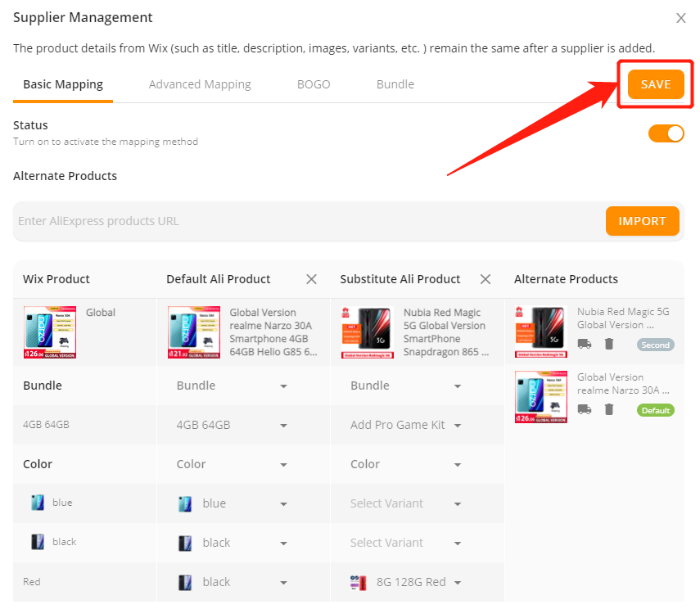Click shipping truck icon for realme Narzo 30A
The width and height of the screenshot is (700, 609).
[585, 409]
